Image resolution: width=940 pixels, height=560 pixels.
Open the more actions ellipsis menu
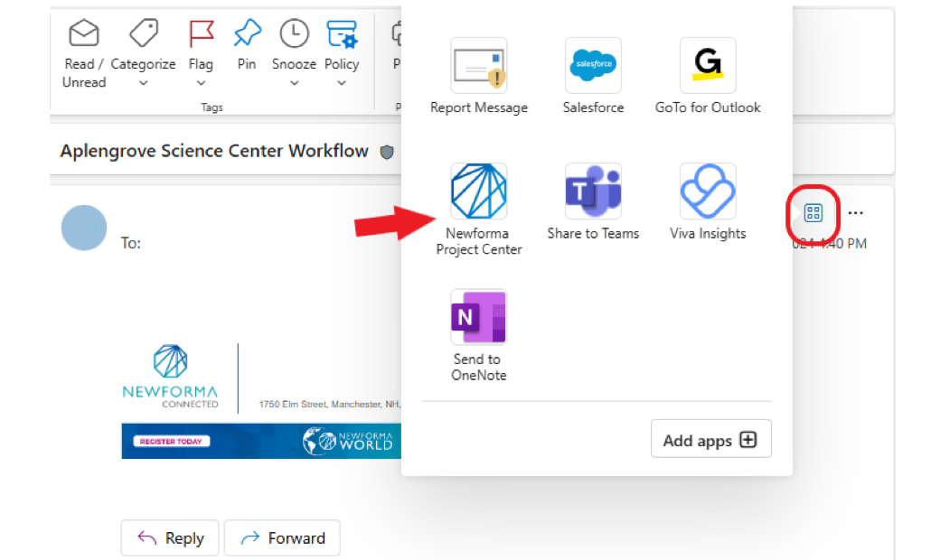tap(855, 212)
